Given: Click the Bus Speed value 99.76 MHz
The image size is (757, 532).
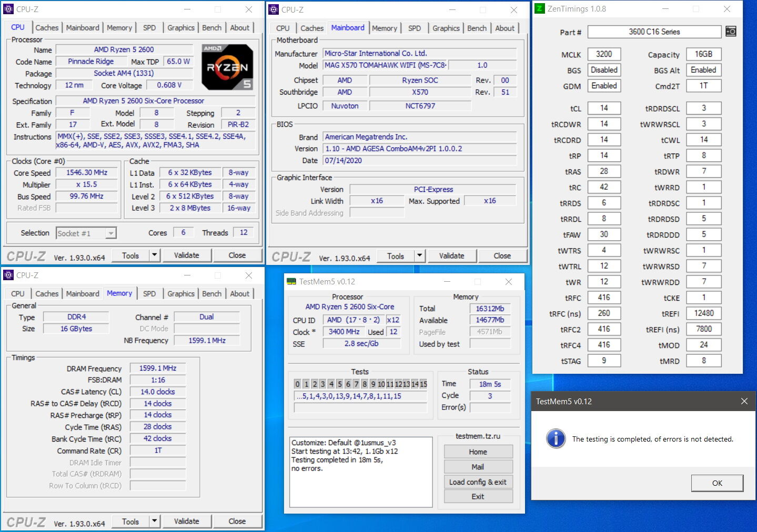Looking at the screenshot, I should (x=87, y=196).
